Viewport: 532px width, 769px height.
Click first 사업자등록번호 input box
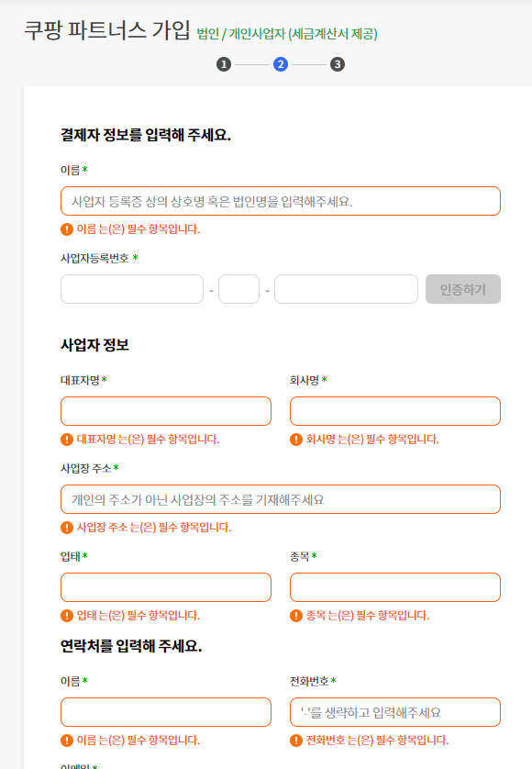coord(132,289)
